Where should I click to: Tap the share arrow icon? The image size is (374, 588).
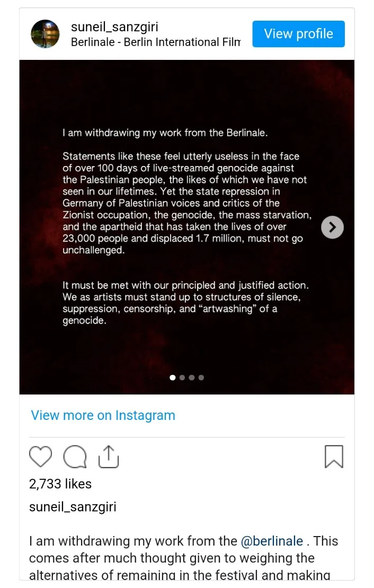click(x=108, y=457)
